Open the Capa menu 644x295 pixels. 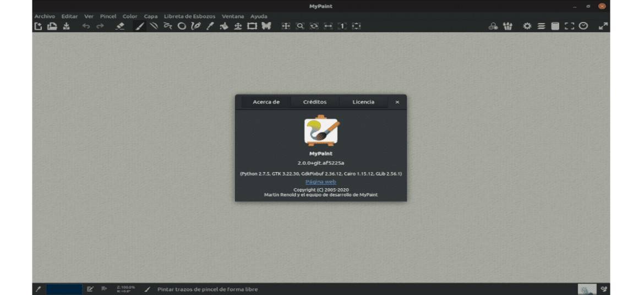[x=151, y=17]
